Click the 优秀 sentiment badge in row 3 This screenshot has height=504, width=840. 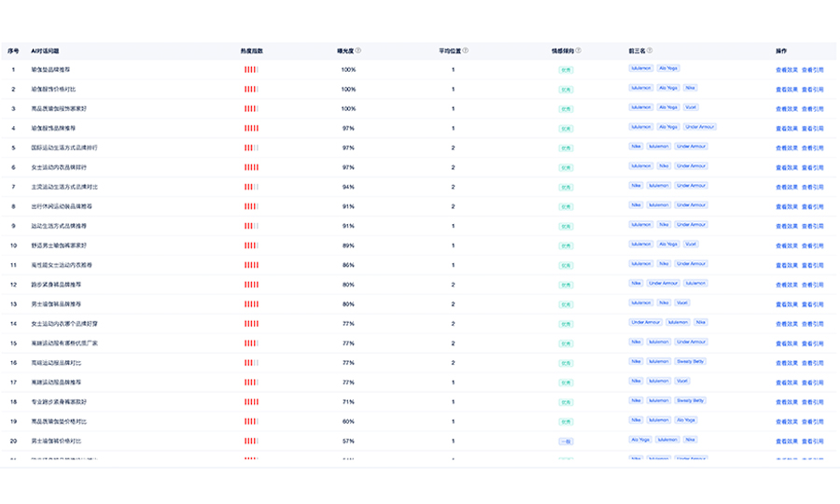click(566, 109)
